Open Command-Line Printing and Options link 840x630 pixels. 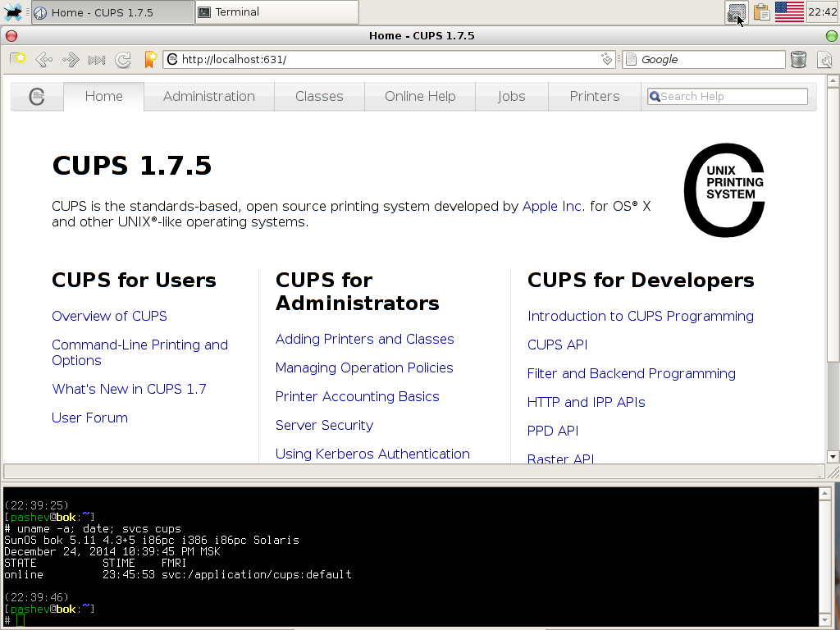click(139, 353)
